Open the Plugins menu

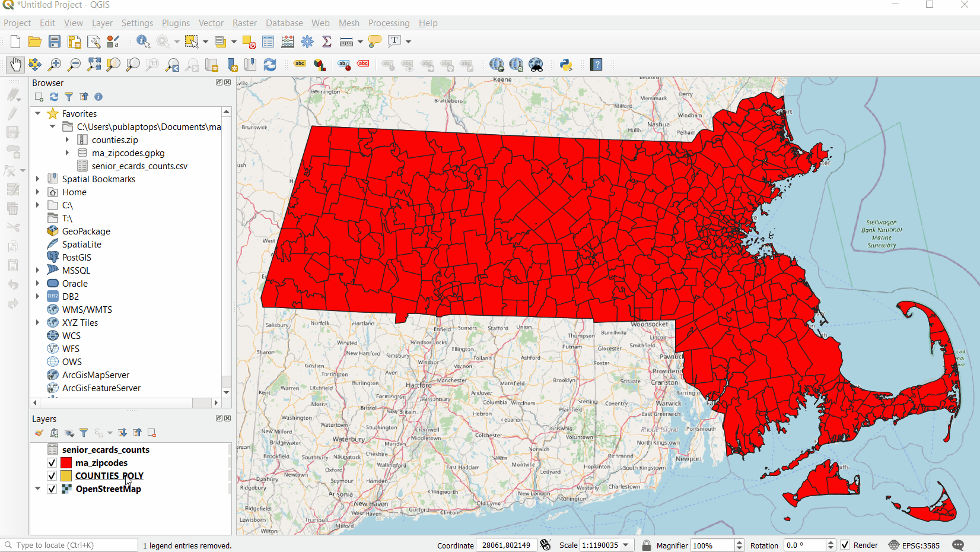tap(176, 23)
